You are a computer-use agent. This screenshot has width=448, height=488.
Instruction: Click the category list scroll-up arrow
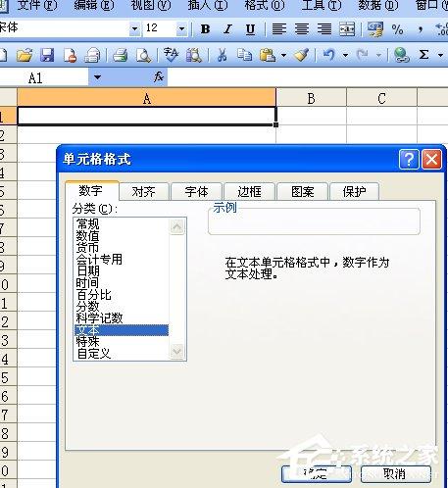(x=177, y=226)
